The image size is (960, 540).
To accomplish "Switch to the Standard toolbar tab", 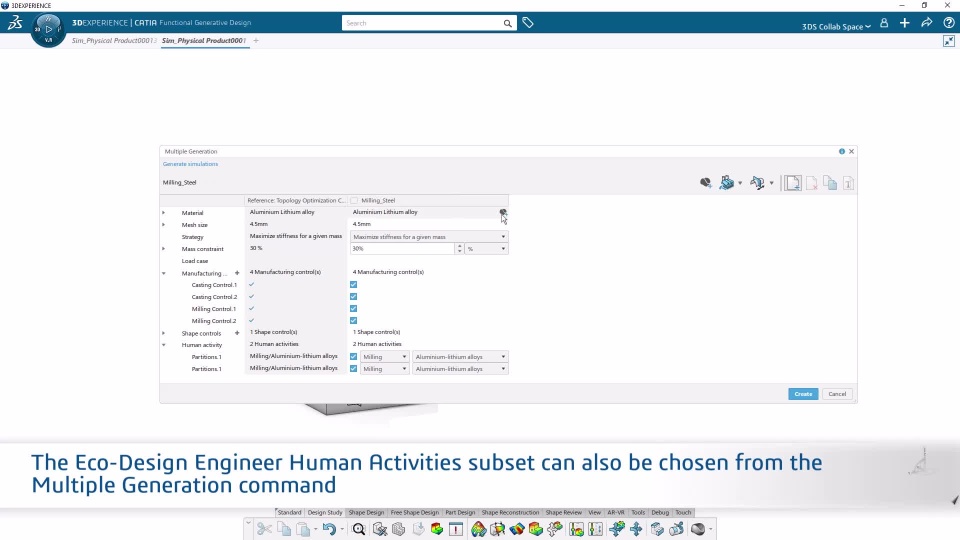I will coord(289,512).
